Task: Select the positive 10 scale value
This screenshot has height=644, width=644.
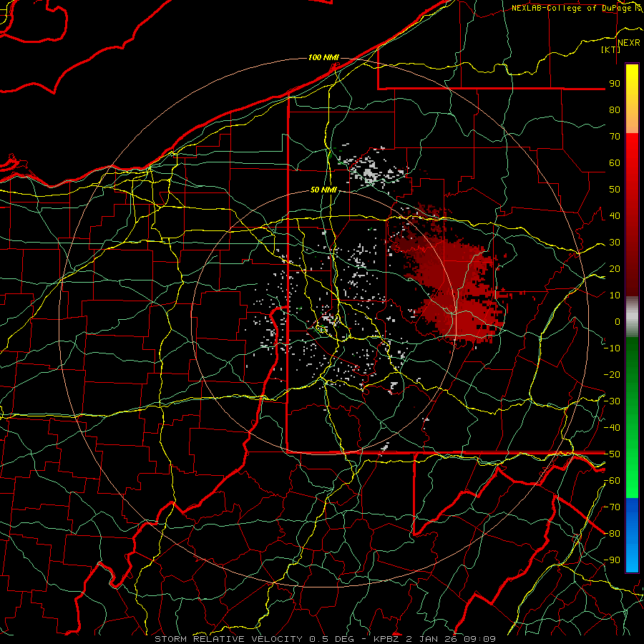Action: (615, 296)
